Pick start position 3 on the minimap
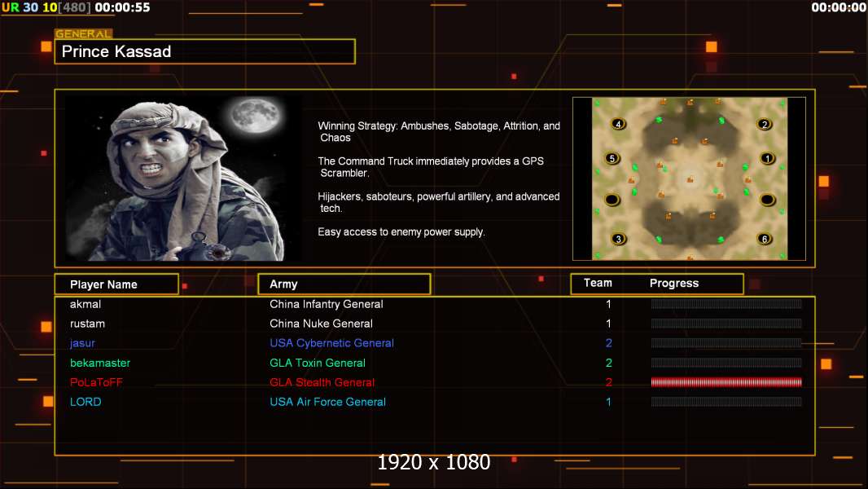Screen dimensions: 868x489 618,240
